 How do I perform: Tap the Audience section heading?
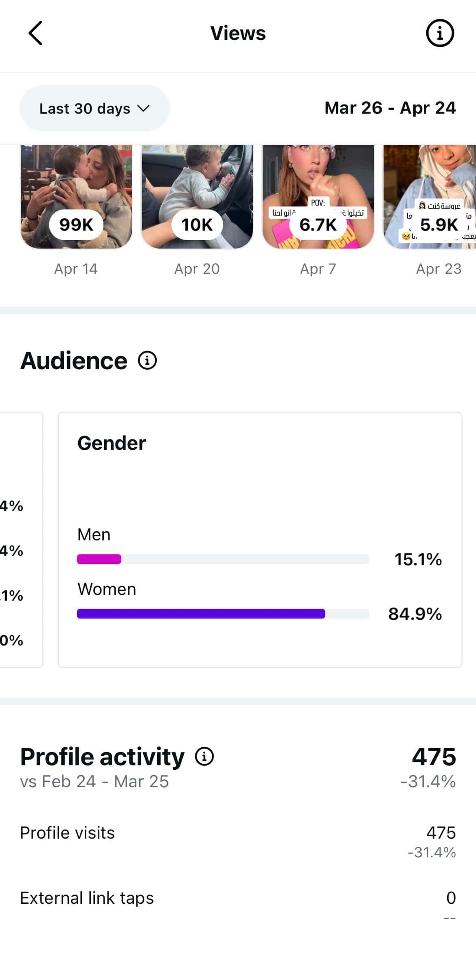pos(74,361)
